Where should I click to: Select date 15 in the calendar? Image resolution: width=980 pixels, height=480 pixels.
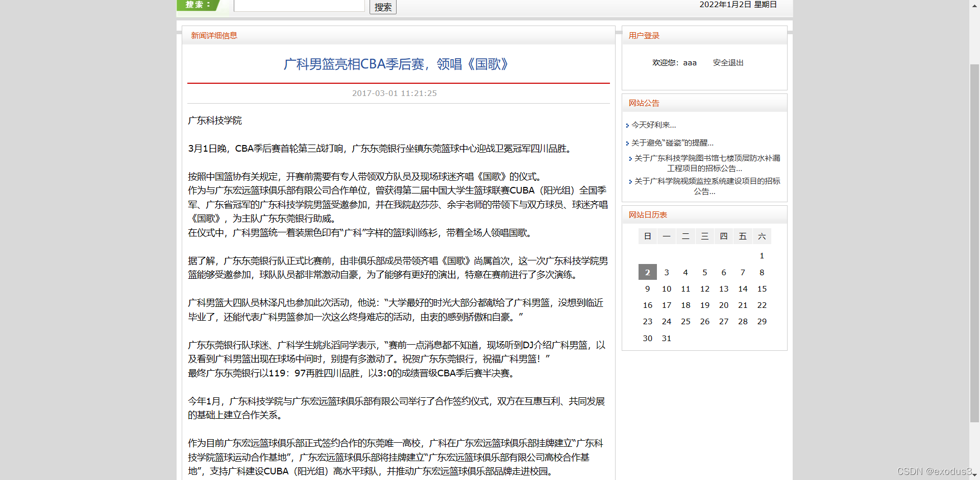pos(762,289)
